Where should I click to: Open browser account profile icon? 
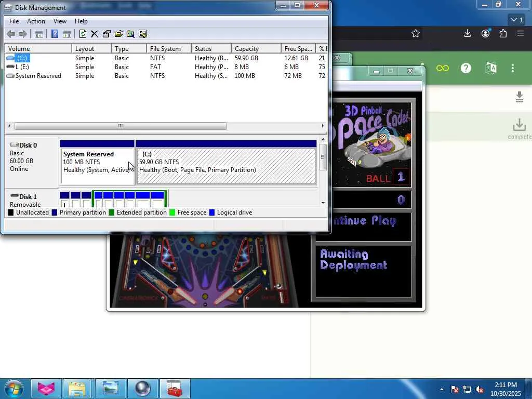pos(486,33)
